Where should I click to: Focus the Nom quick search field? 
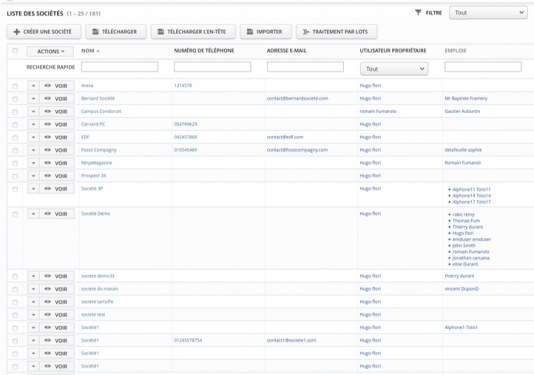pyautogui.click(x=120, y=67)
